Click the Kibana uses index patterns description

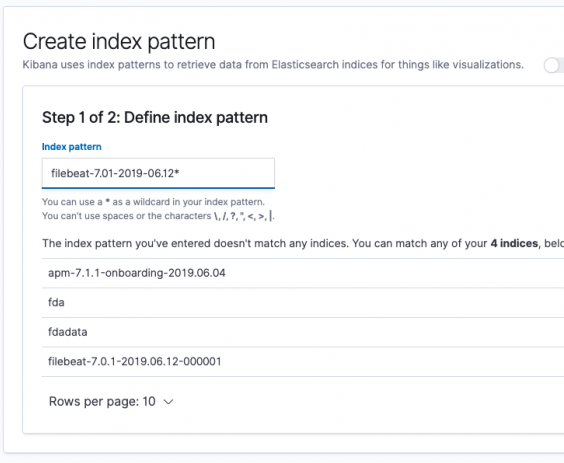273,65
